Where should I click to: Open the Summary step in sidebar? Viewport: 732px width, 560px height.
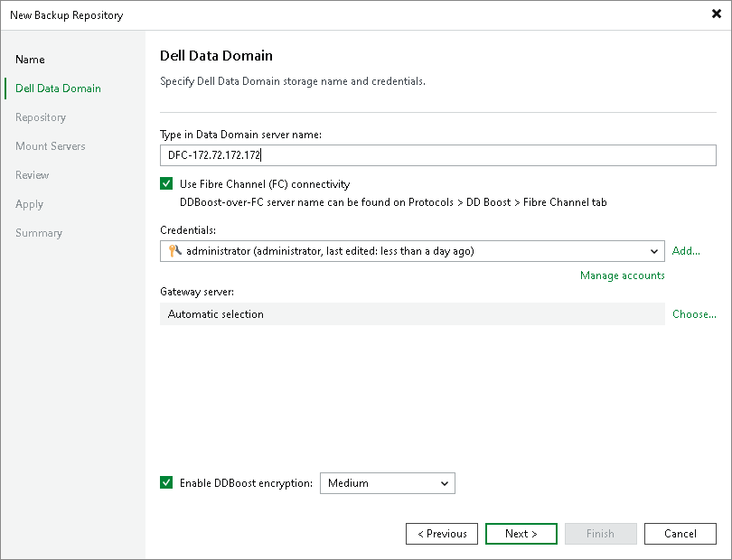point(39,233)
